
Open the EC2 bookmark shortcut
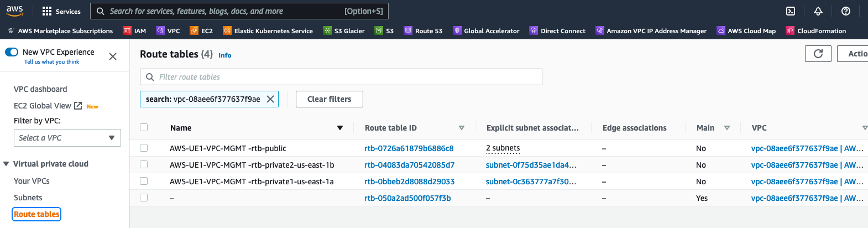point(201,31)
